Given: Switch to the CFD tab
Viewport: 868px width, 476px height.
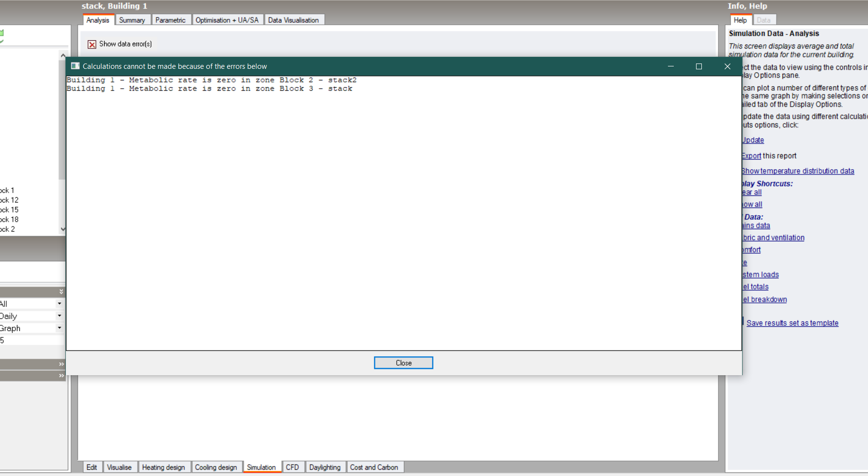Looking at the screenshot, I should coord(293,467).
